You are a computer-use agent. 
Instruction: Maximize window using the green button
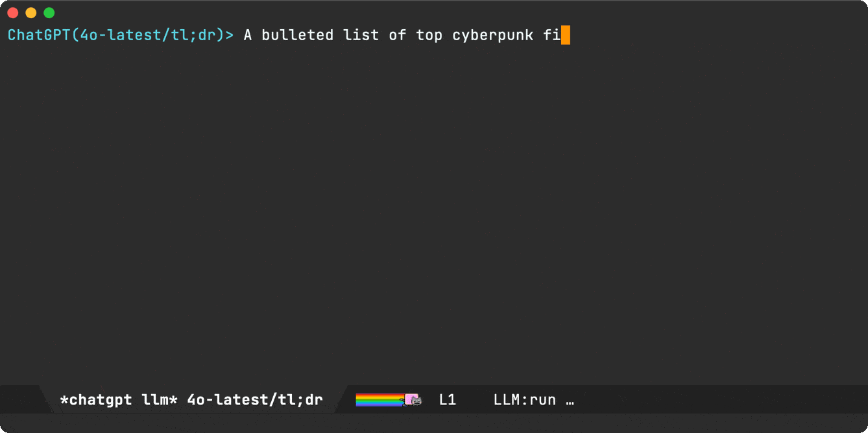coord(49,13)
